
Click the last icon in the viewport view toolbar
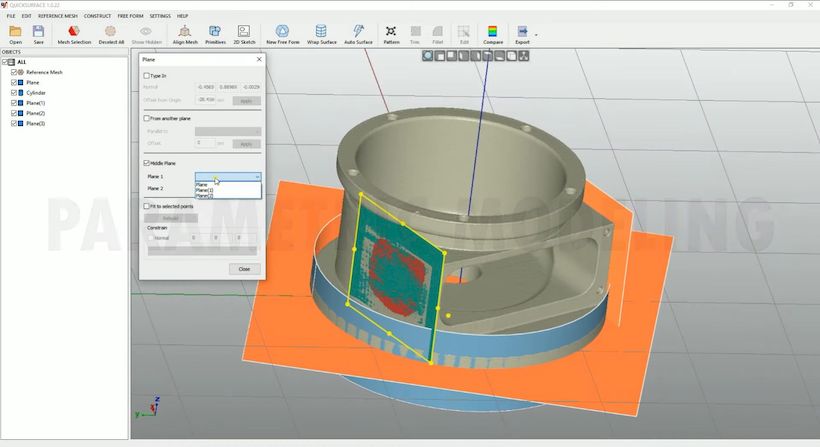tap(523, 55)
